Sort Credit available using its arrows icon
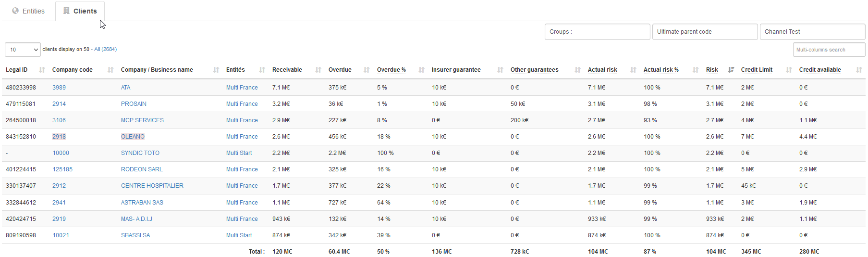868x257 pixels. point(858,70)
